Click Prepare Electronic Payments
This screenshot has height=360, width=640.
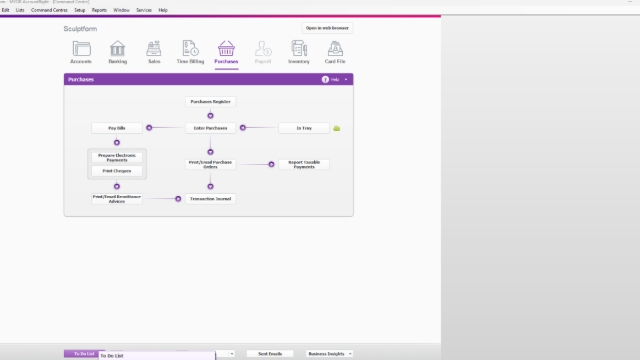[117, 158]
